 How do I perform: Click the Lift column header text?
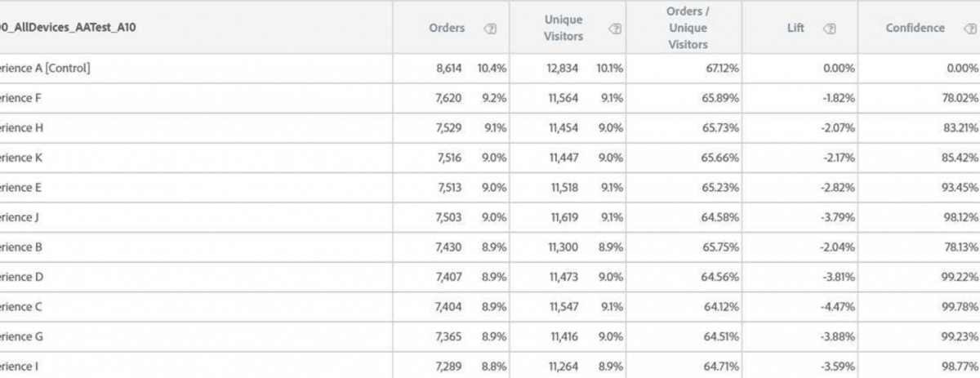795,28
